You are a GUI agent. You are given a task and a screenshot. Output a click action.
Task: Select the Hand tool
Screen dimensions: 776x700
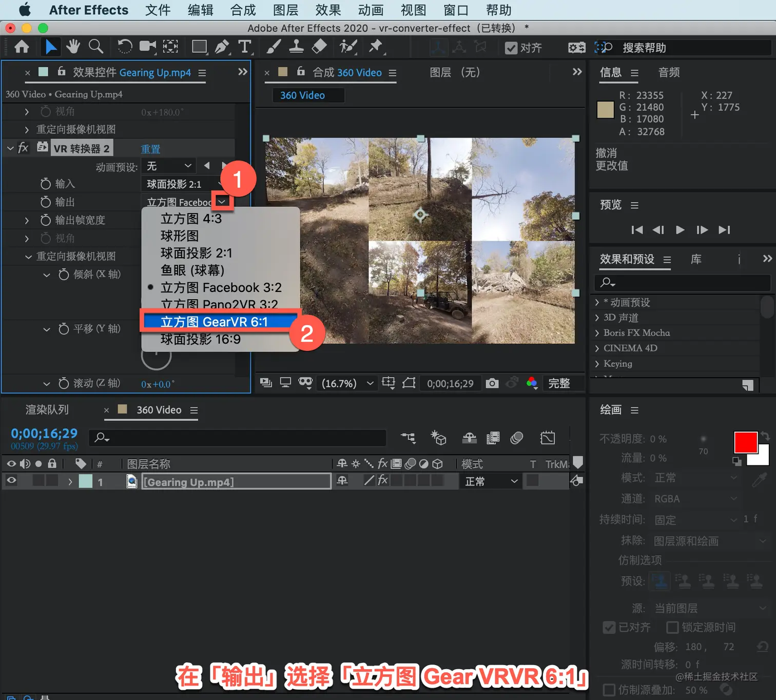(73, 47)
